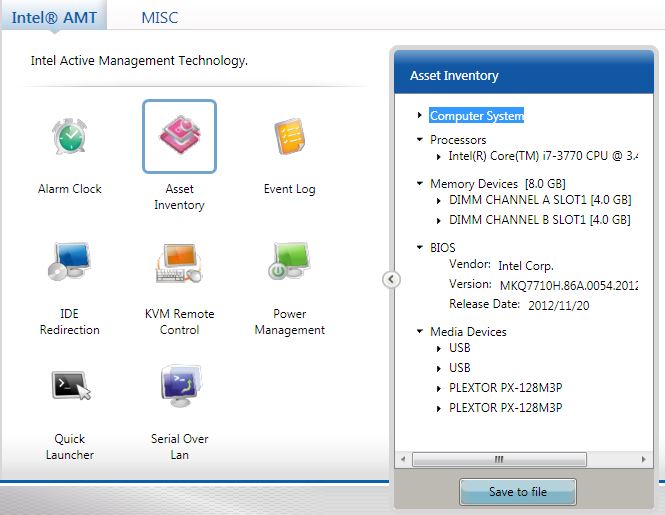
Task: Click the horizontal scrollbar thumb
Action: (499, 459)
